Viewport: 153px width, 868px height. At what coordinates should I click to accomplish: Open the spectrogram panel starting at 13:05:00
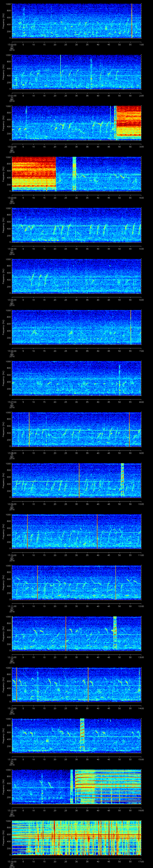(x=77, y=276)
